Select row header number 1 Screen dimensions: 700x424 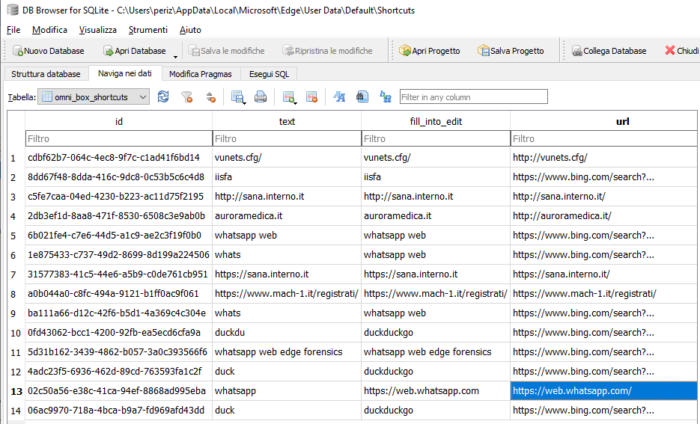pos(16,158)
